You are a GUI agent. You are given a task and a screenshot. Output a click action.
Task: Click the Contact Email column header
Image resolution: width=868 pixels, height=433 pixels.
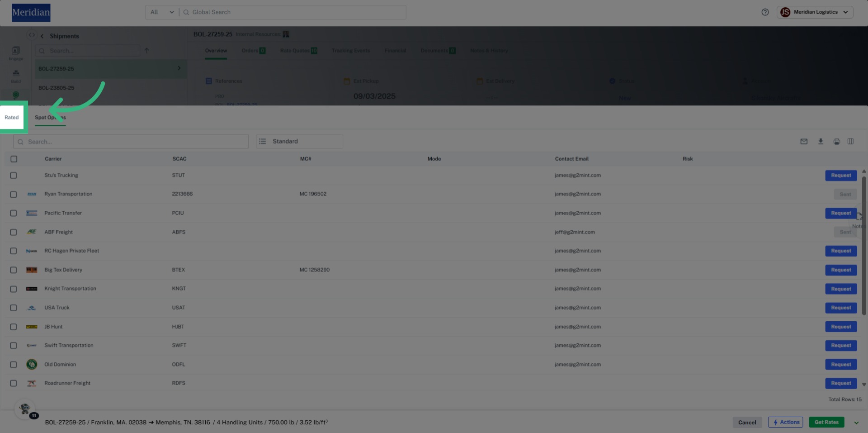[x=572, y=159]
